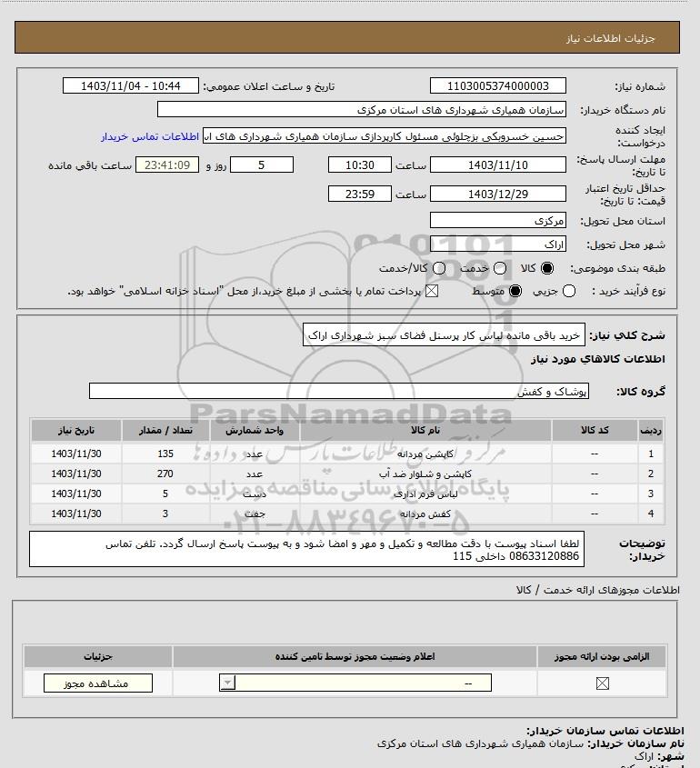Click the گروه کالا field پوشاک و کفش
700x768 pixels.
339,392
